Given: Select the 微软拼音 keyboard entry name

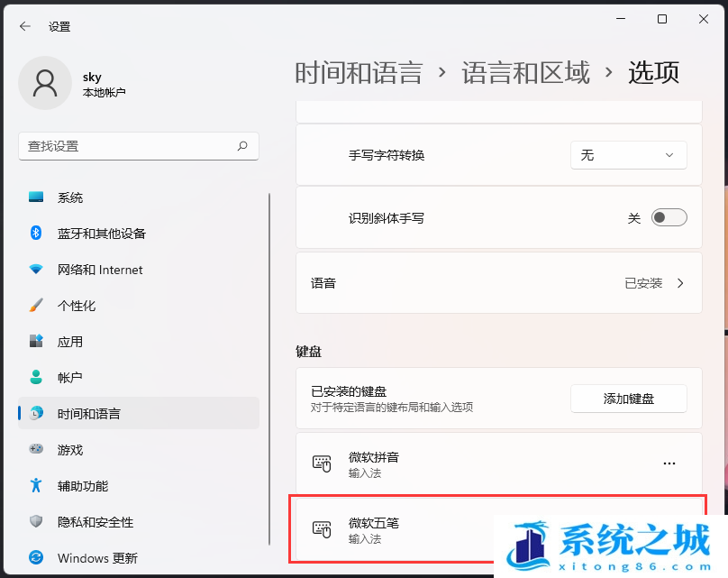Looking at the screenshot, I should click(374, 457).
